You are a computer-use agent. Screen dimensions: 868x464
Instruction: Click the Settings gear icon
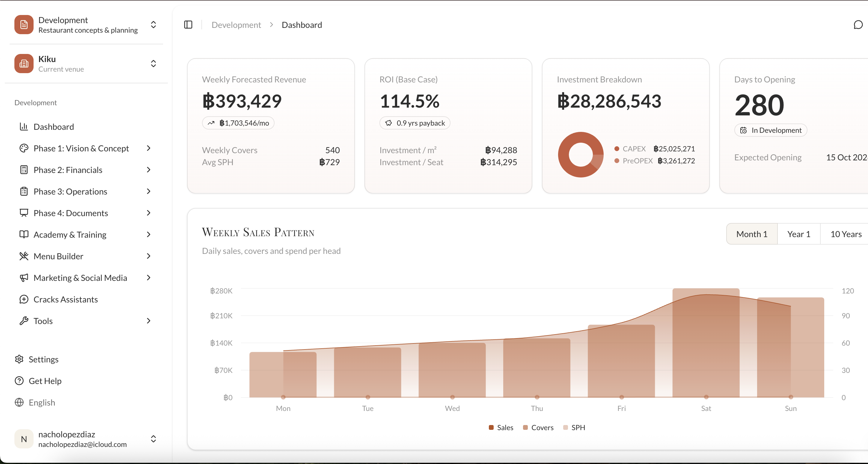(19, 359)
